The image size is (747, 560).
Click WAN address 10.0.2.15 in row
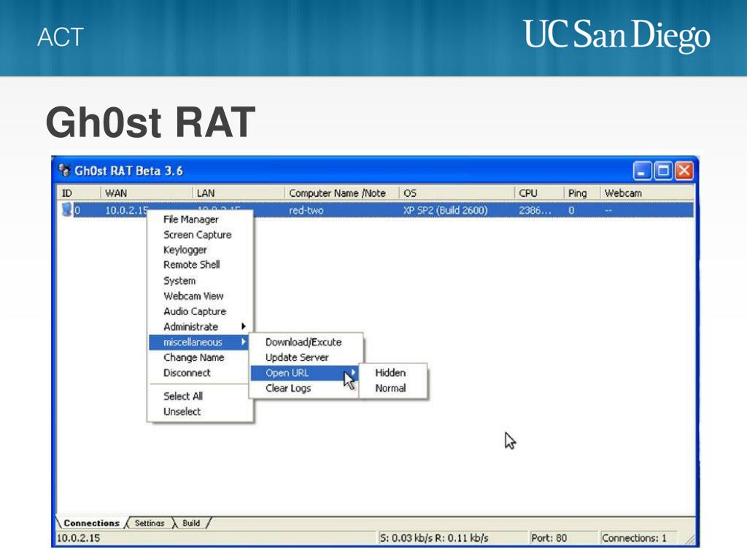[x=127, y=210]
